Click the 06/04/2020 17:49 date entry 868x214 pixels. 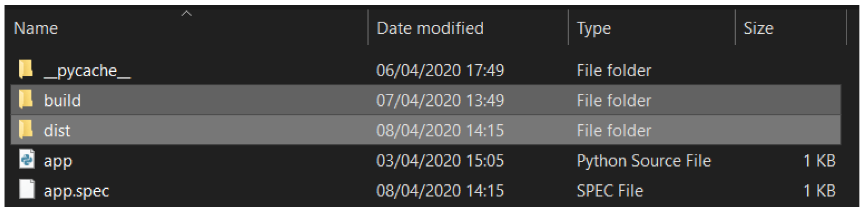440,71
